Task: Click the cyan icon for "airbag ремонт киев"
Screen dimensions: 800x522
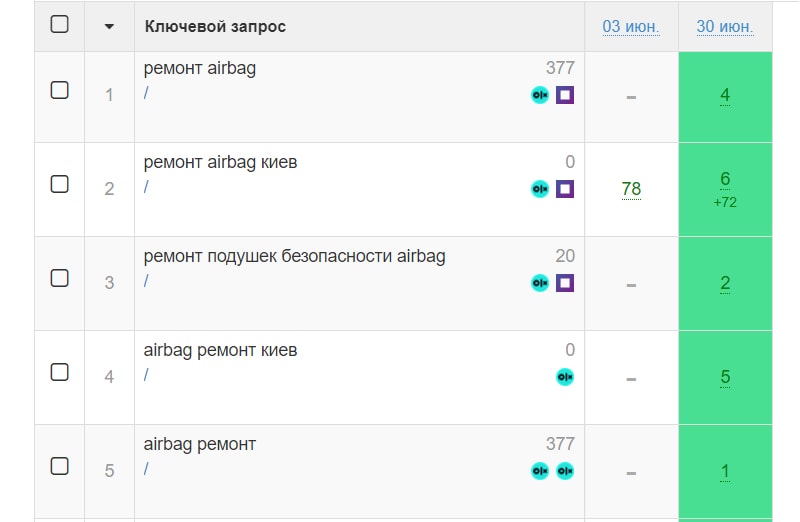Action: coord(565,377)
